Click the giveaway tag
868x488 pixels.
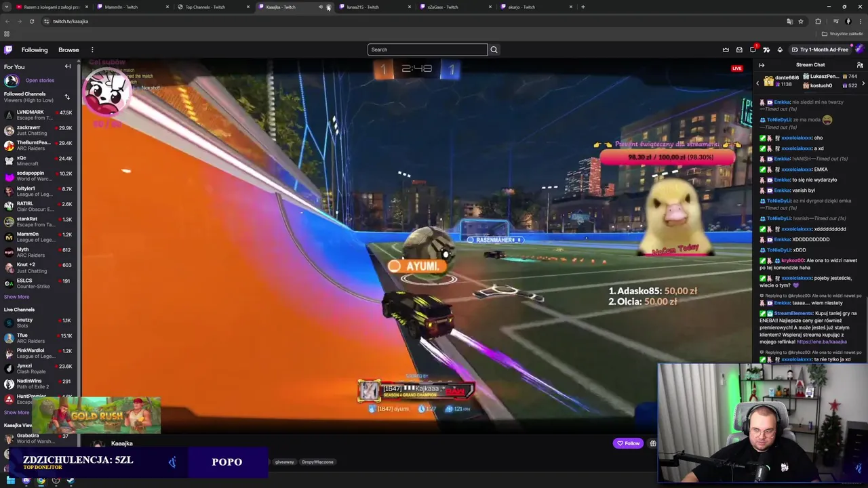[285, 462]
